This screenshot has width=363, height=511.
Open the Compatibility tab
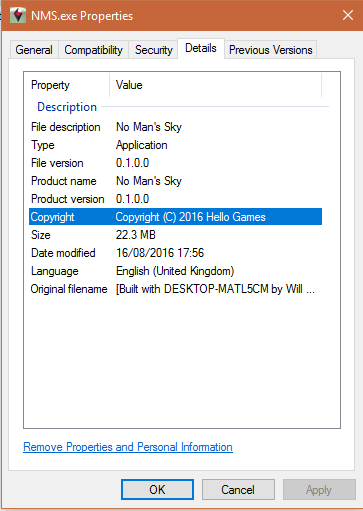[93, 50]
